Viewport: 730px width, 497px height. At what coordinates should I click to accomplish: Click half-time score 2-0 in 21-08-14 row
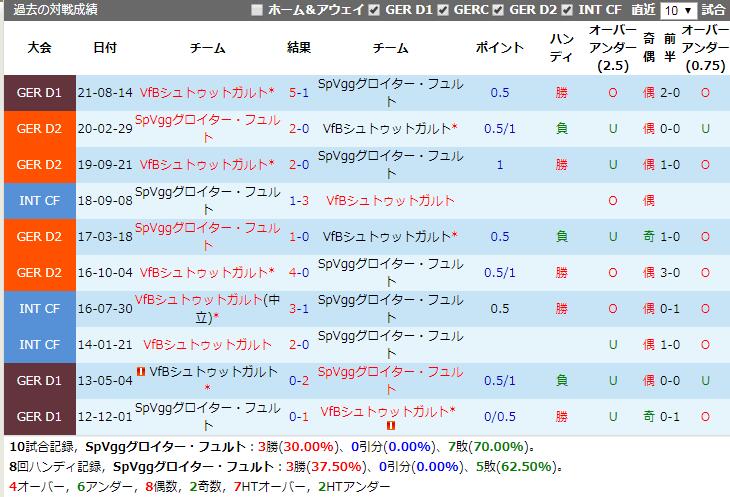[x=670, y=93]
